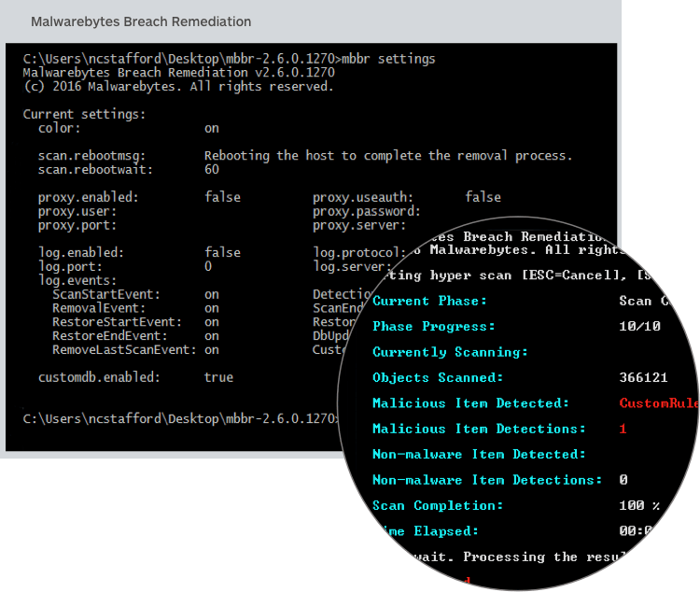This screenshot has height=592, width=700.
Task: Click 'Phase Progress:' label
Action: click(x=434, y=327)
